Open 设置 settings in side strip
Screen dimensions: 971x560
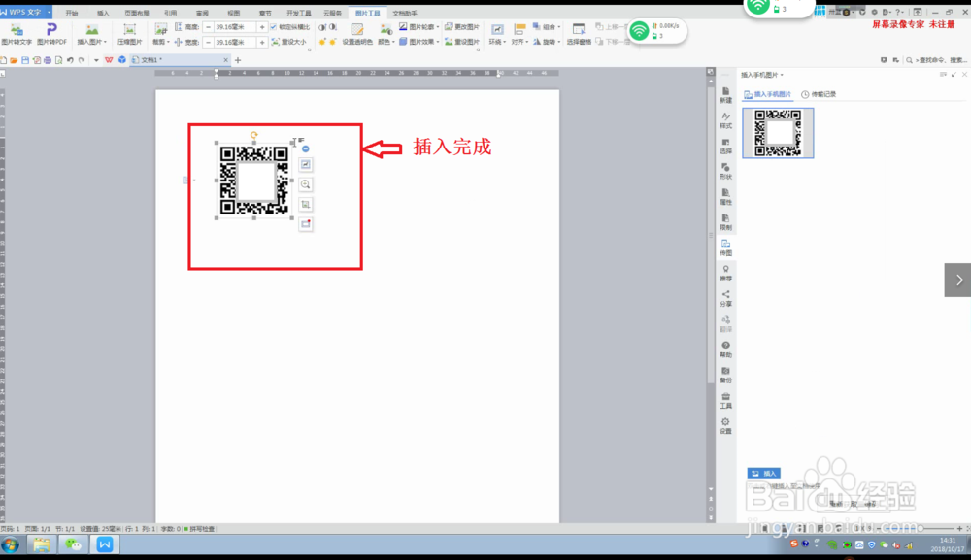tap(725, 426)
